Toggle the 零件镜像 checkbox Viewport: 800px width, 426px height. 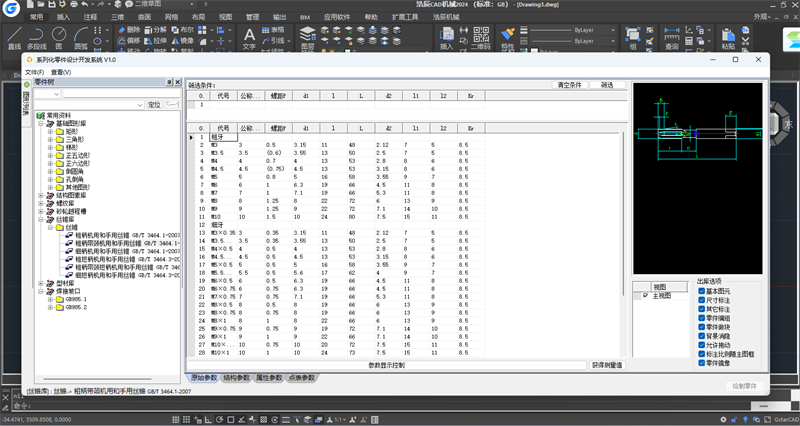[x=703, y=362]
